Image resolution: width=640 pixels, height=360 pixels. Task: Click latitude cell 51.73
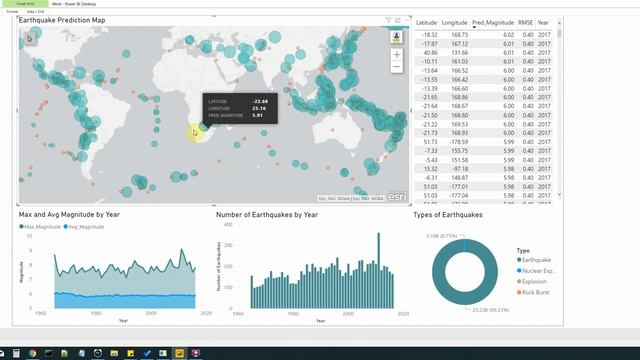pos(430,142)
